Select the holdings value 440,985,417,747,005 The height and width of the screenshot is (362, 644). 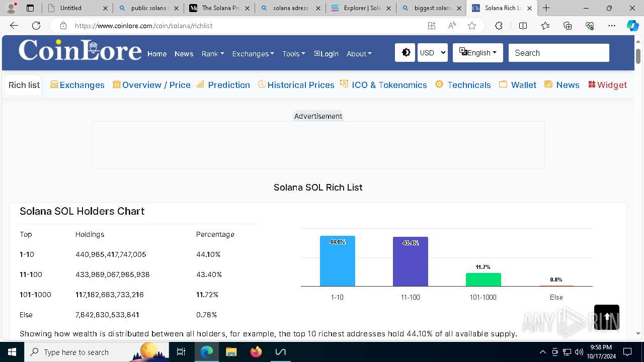[111, 254]
